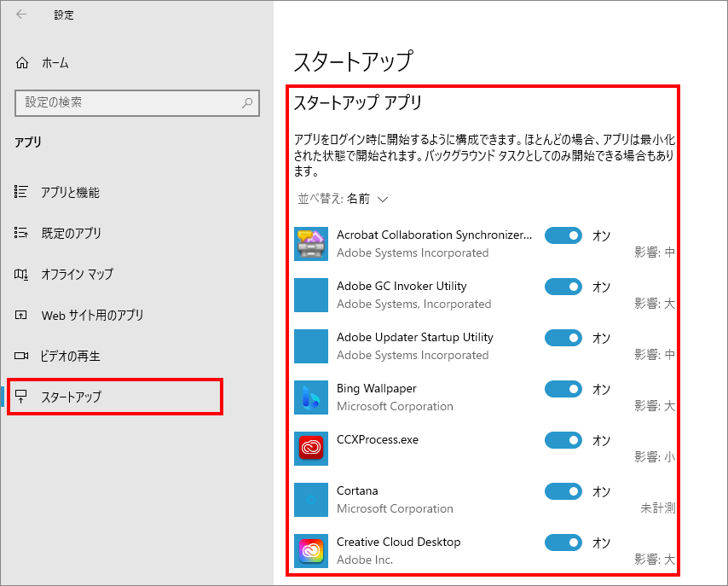This screenshot has height=586, width=728.
Task: Click the Adobe Updater Startup Utility icon
Action: pos(311,346)
